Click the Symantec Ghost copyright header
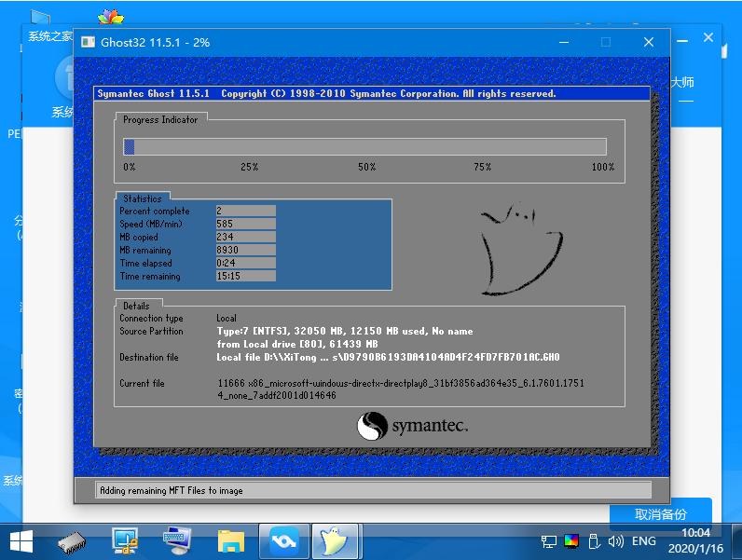The image size is (742, 560). click(326, 94)
